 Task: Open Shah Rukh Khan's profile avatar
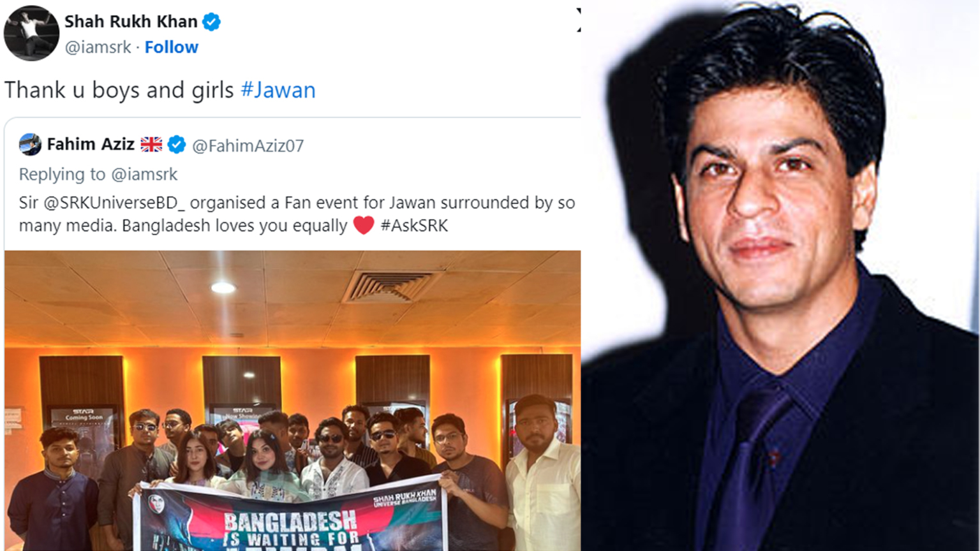31,33
